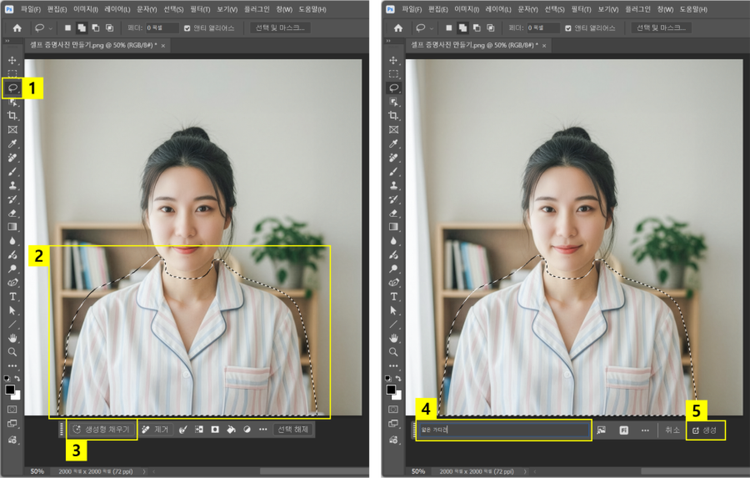The width and height of the screenshot is (750, 478).
Task: Open more options (…) in left contextual taskbar
Action: click(263, 429)
